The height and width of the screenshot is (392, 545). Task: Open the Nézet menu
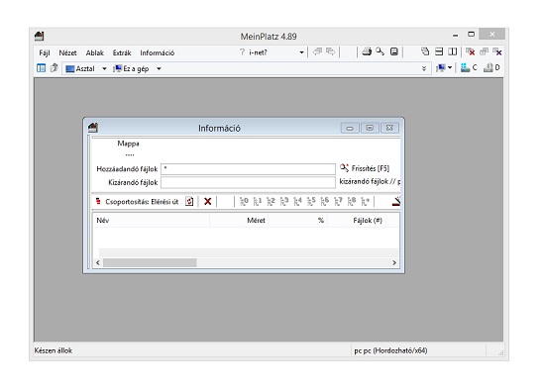67,52
